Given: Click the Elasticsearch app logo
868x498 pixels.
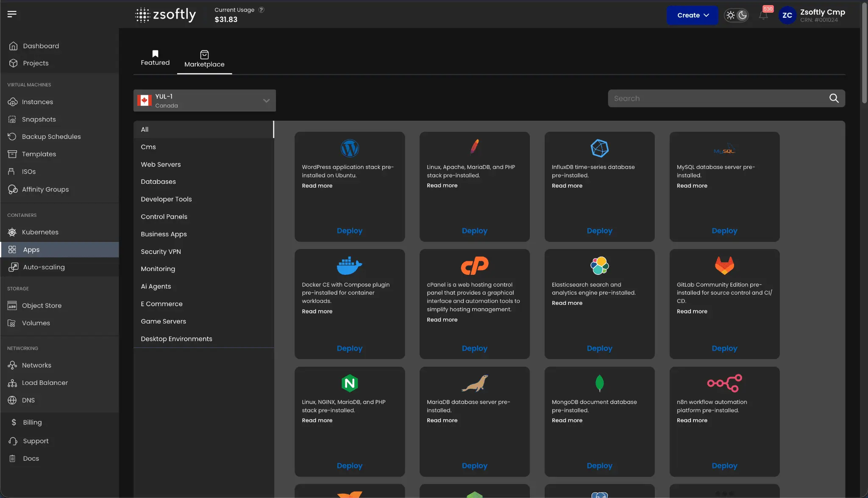Looking at the screenshot, I should pyautogui.click(x=600, y=266).
